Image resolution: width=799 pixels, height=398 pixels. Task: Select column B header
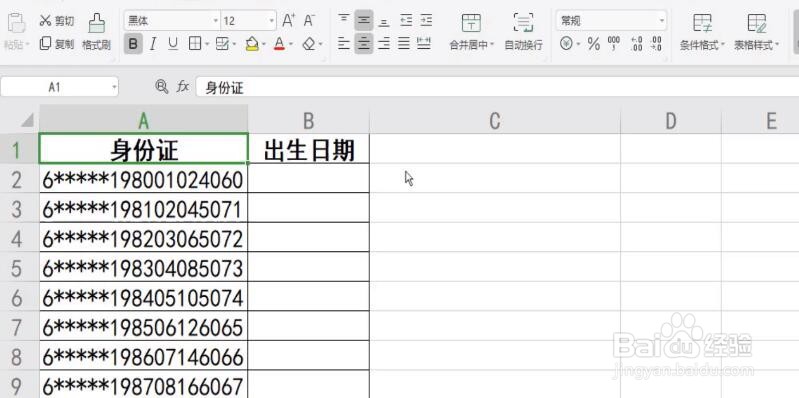click(x=309, y=121)
